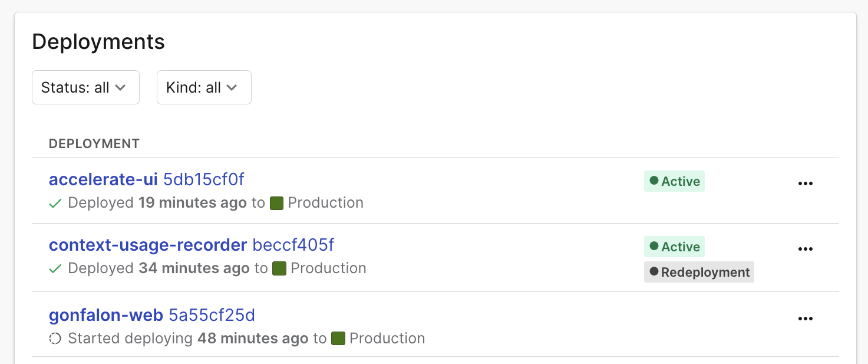Screen dimensions: 868x364
Task: Open more options for accelerate-ui deployment
Action: click(x=805, y=183)
